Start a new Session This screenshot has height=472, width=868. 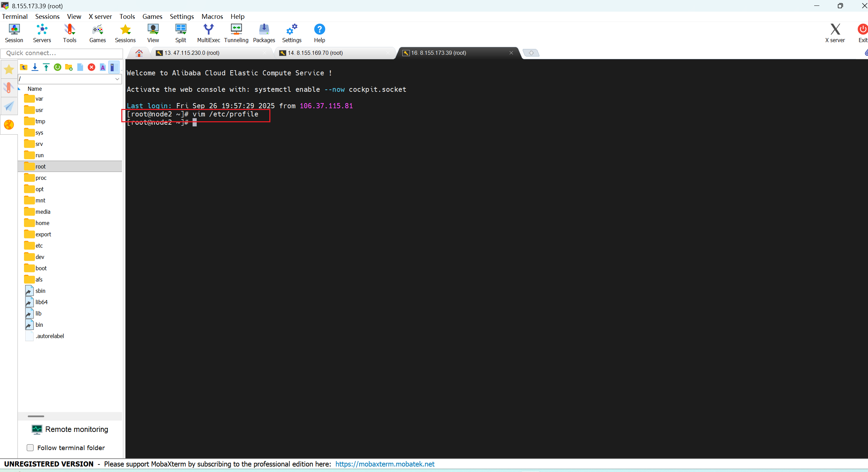coord(14,33)
